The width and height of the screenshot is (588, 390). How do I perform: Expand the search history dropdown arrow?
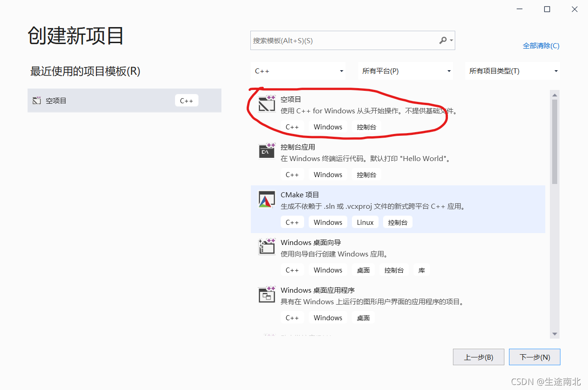click(452, 41)
